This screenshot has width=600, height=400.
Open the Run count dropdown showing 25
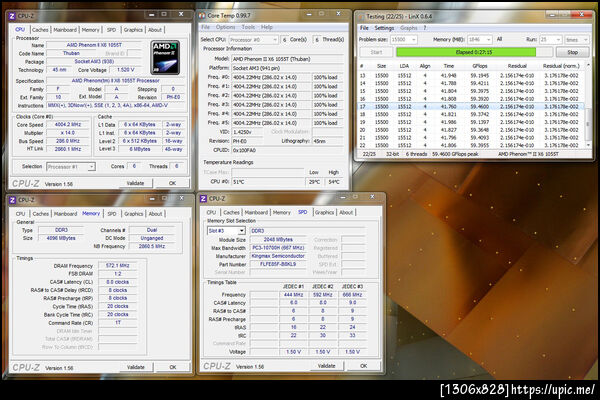coord(550,39)
